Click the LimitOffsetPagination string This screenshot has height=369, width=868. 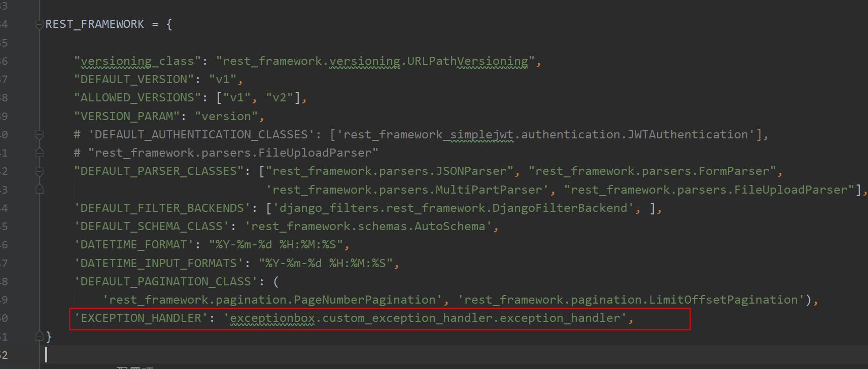click(x=631, y=300)
